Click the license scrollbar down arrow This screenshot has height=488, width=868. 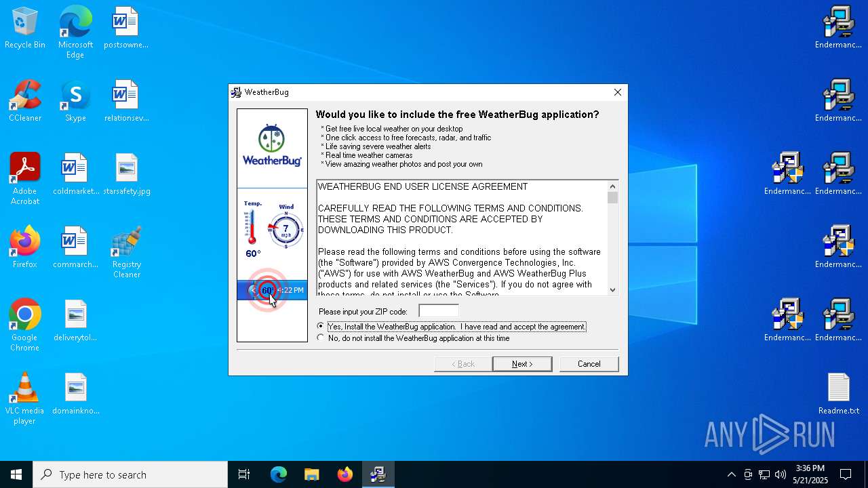[612, 289]
